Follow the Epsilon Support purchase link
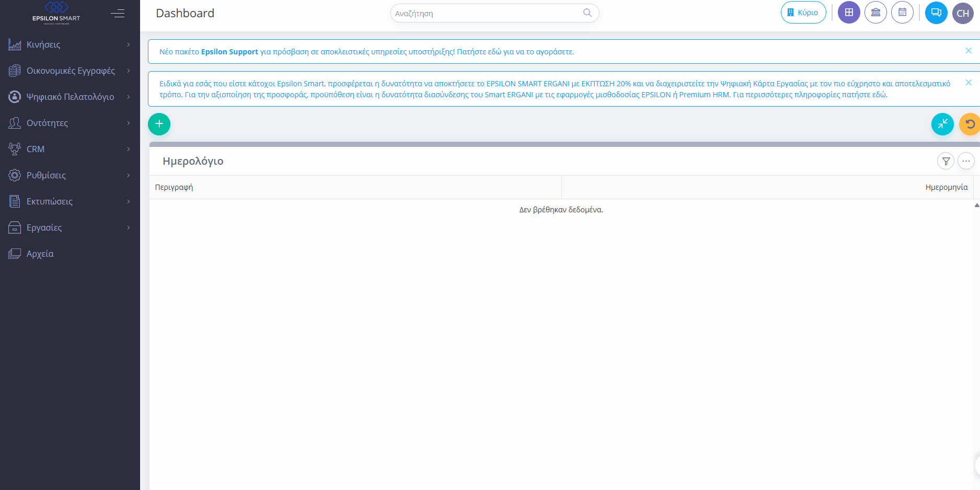Screen dimensions: 980x490 coord(367,52)
